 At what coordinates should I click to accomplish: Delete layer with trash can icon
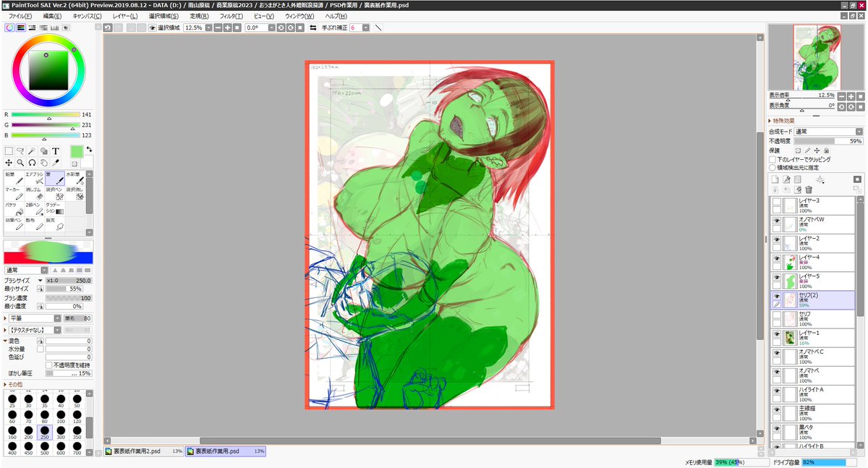coord(809,190)
